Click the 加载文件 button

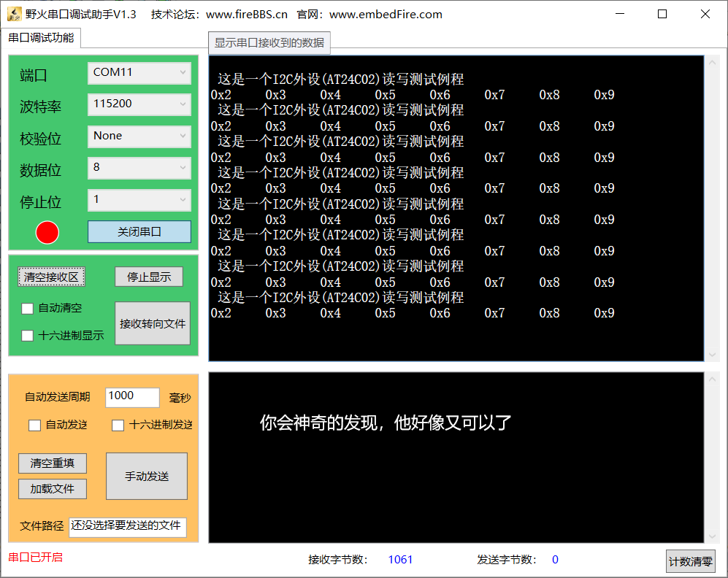click(53, 489)
